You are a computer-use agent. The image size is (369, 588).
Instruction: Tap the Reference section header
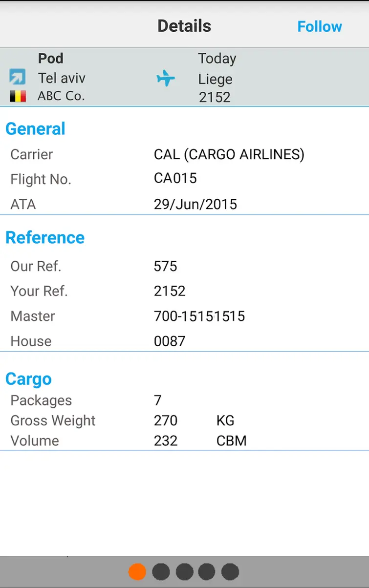click(45, 238)
